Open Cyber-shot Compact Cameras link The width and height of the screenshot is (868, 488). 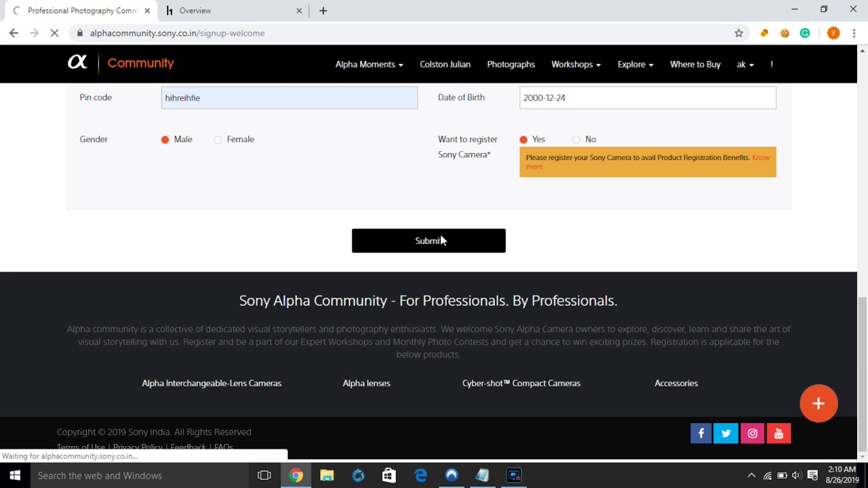(521, 383)
